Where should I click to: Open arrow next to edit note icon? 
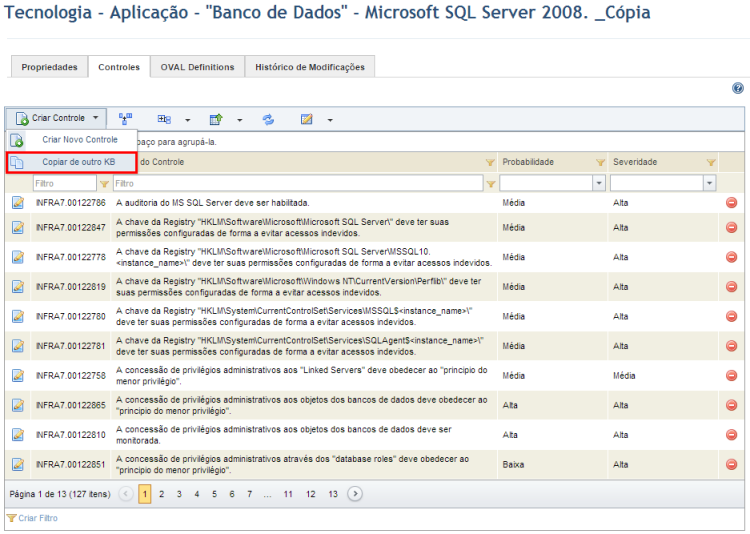click(330, 120)
